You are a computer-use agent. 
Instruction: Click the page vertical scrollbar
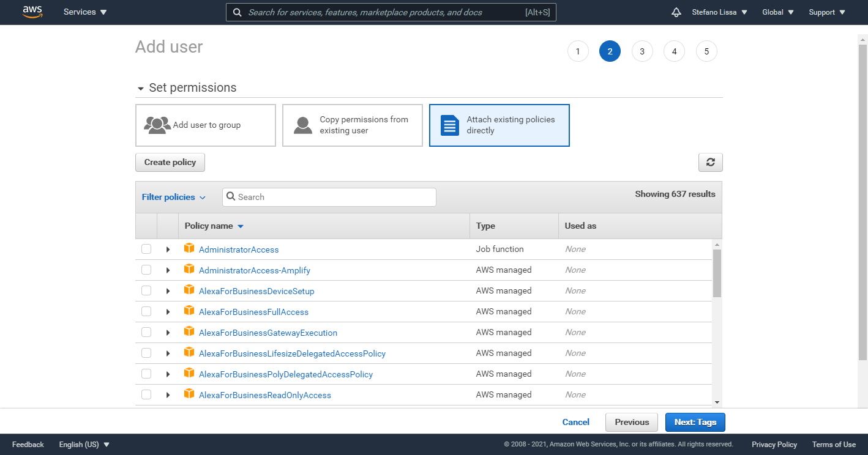point(863,202)
